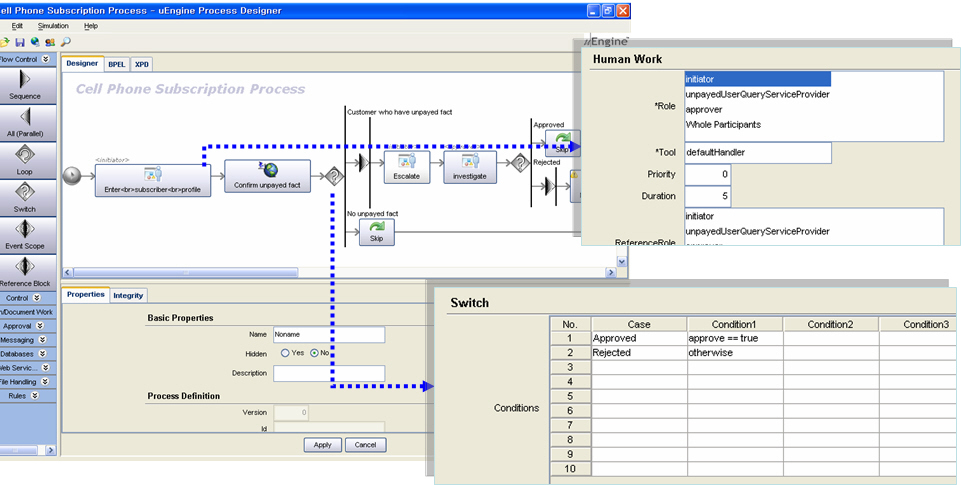
Task: Select the Skip node under No unpayed fact
Action: tap(376, 232)
